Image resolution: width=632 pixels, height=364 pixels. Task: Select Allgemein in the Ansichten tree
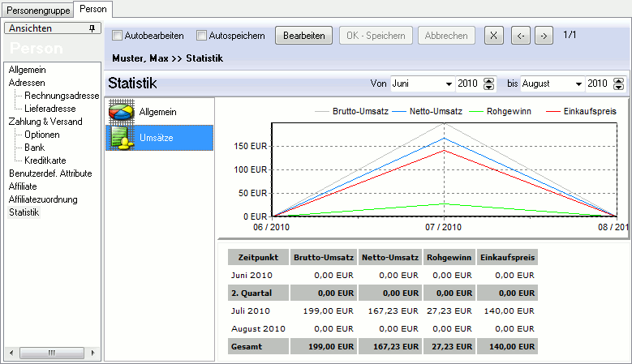coord(27,70)
